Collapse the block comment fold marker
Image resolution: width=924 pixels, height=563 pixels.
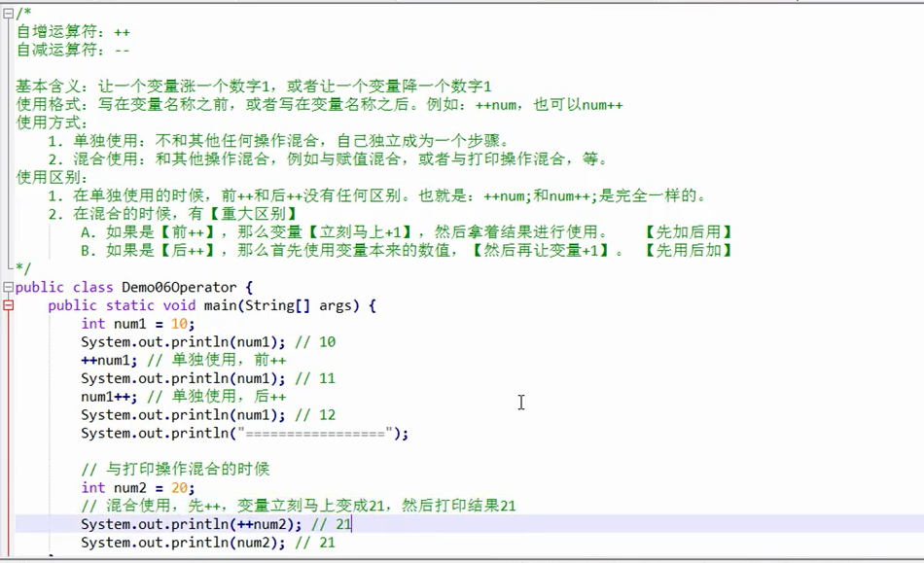8,14
